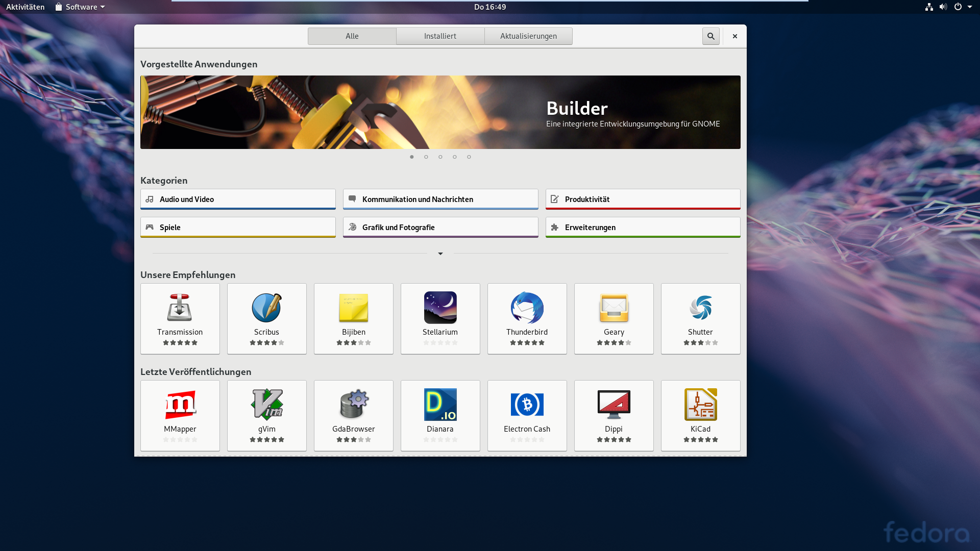Open the GdaBrowser database icon
980x551 pixels.
tap(353, 405)
